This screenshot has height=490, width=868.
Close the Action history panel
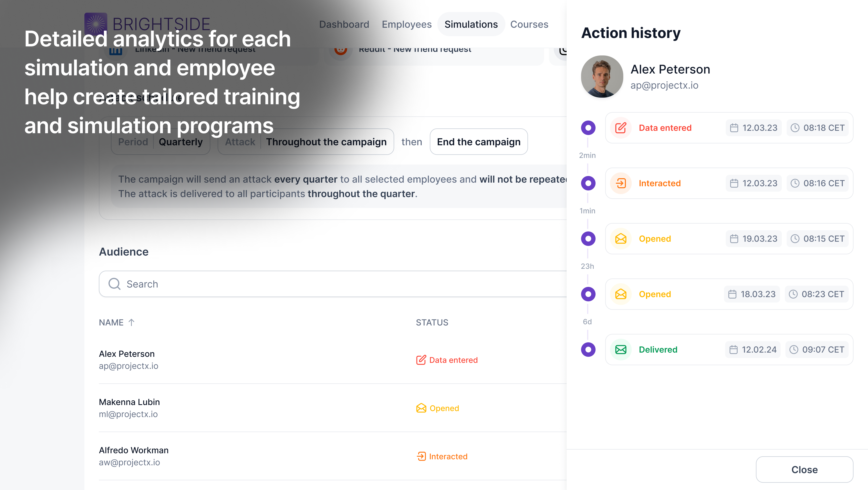click(x=804, y=470)
